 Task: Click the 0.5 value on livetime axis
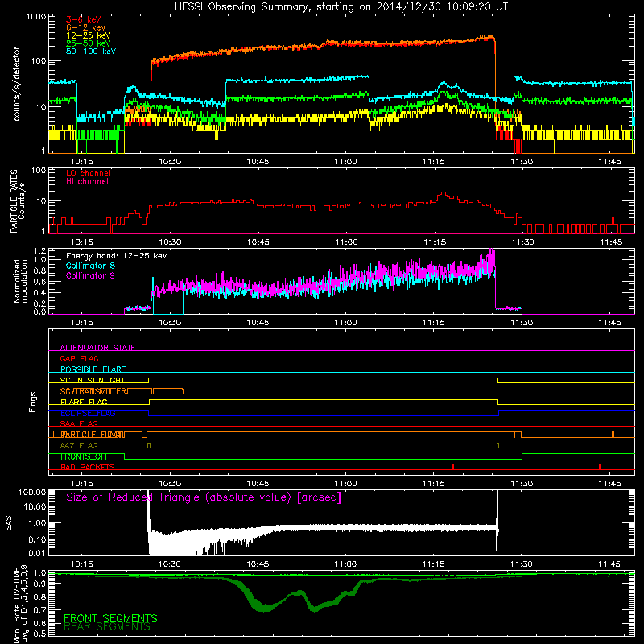(40, 634)
